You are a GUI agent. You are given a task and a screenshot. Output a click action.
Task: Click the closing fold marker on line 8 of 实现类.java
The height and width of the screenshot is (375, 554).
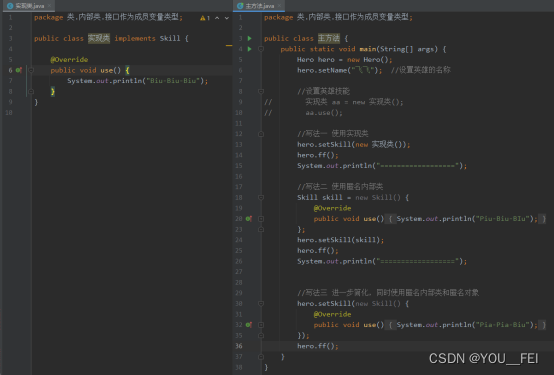click(x=31, y=92)
